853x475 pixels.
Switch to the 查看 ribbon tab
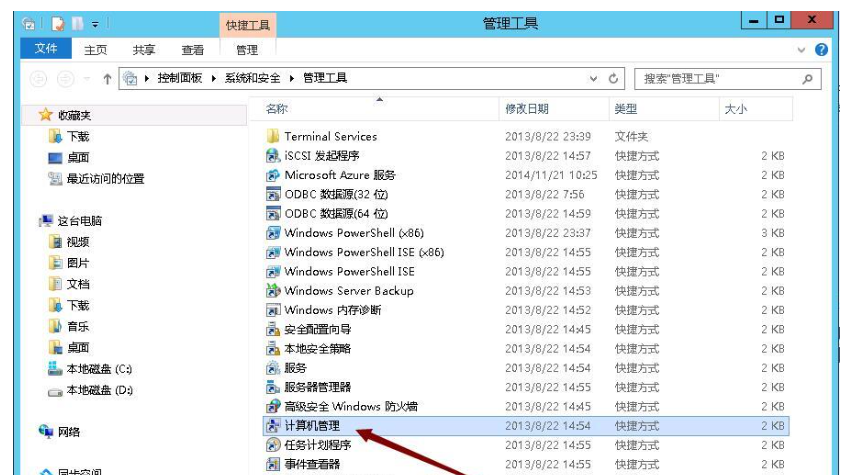[x=193, y=50]
